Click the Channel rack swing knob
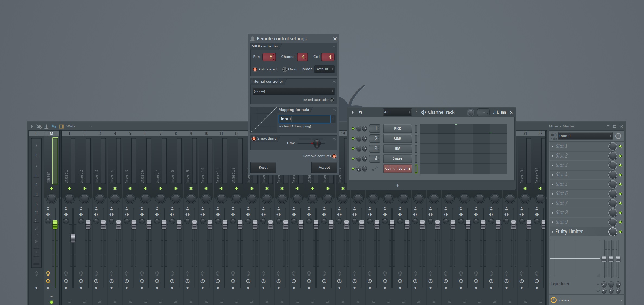The height and width of the screenshot is (305, 644). 471,112
